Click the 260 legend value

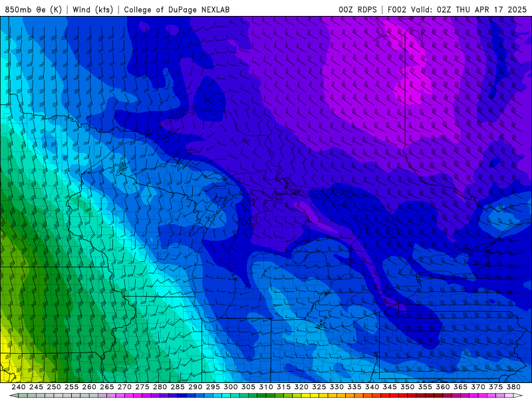(x=89, y=387)
